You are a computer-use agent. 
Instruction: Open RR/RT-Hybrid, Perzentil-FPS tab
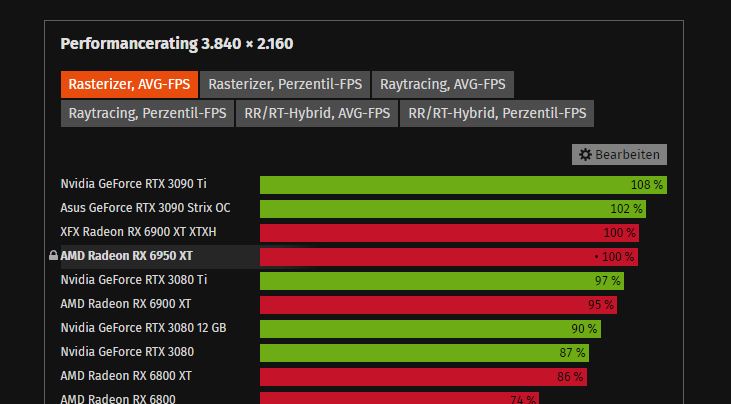click(497, 113)
